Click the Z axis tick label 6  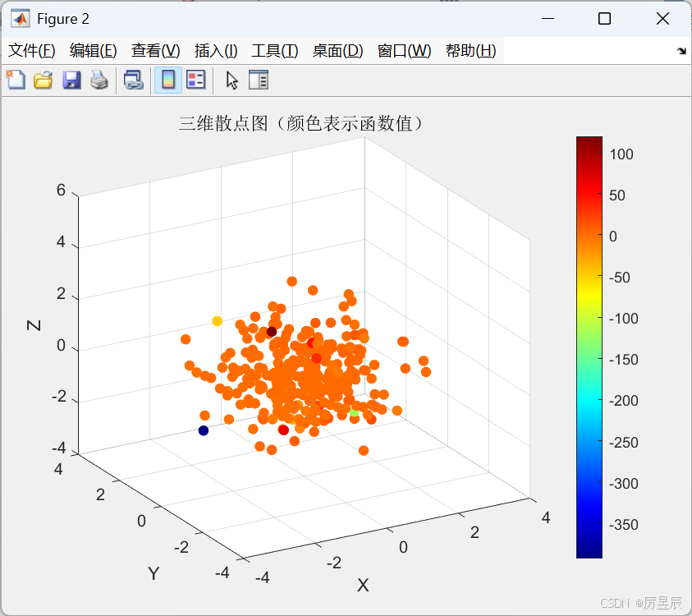(x=61, y=191)
